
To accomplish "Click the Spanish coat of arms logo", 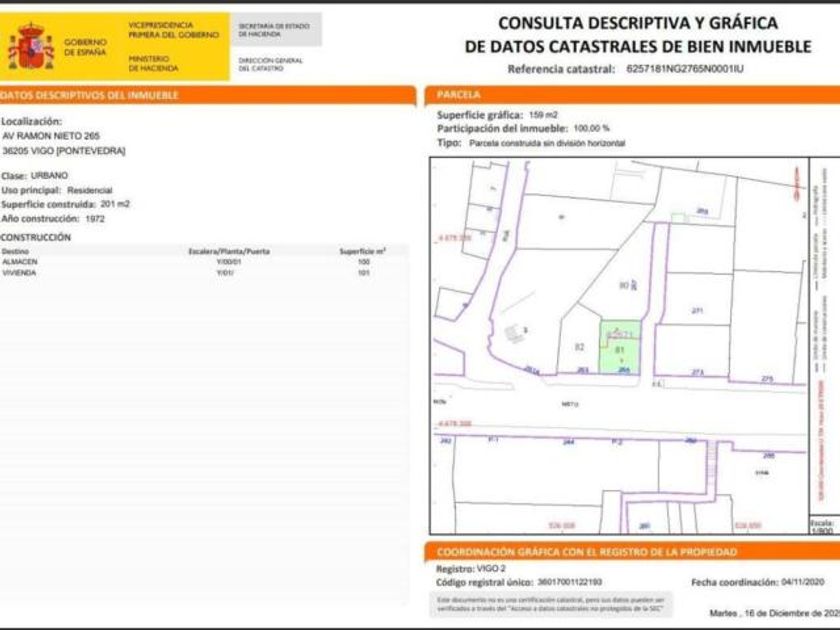I will [x=31, y=47].
